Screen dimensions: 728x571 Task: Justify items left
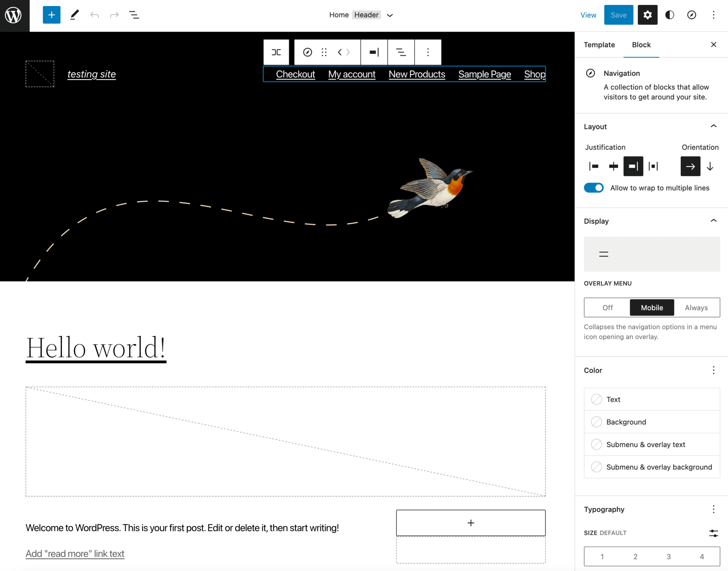coord(594,166)
